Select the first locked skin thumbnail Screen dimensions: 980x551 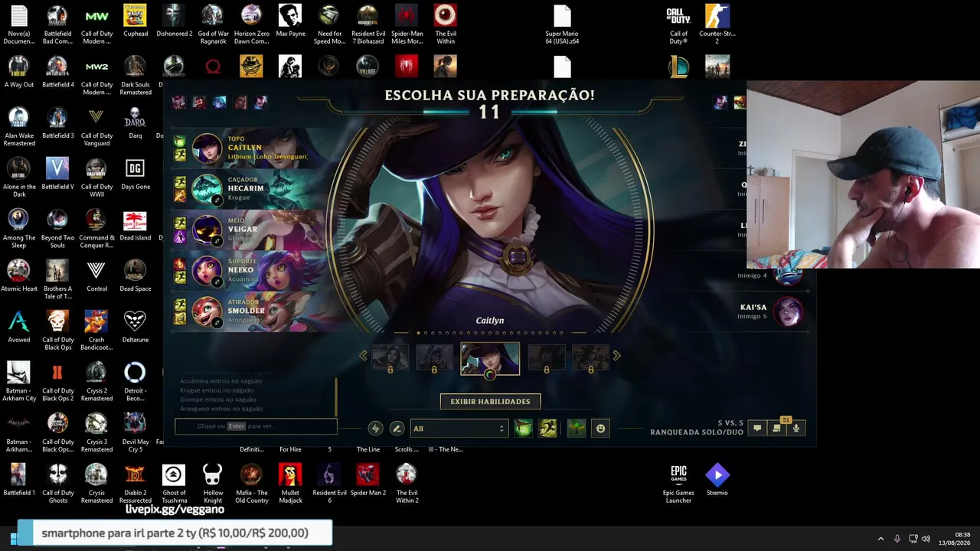(390, 357)
